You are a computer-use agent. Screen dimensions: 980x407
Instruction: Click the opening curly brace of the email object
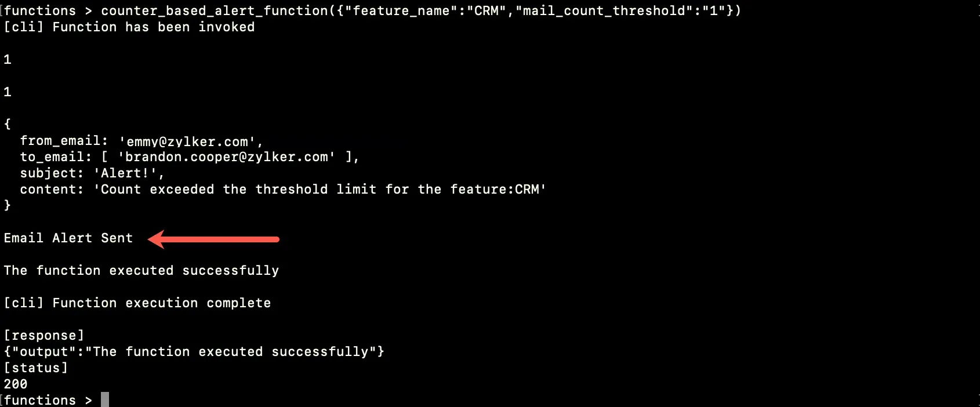point(8,123)
